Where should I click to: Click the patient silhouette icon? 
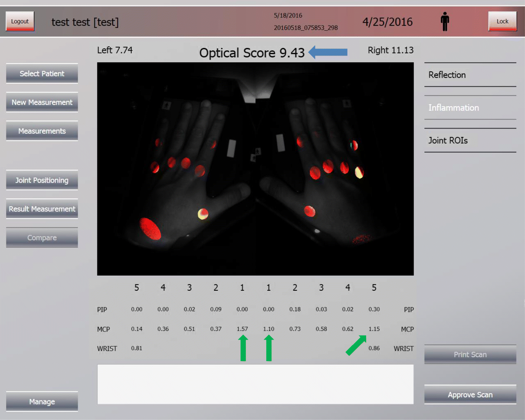coord(445,21)
